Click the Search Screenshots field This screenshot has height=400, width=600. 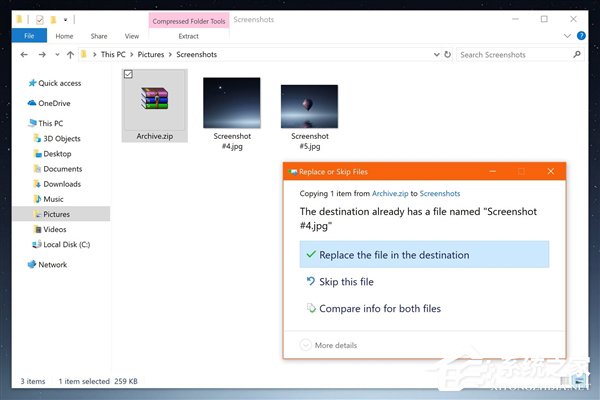coord(514,55)
